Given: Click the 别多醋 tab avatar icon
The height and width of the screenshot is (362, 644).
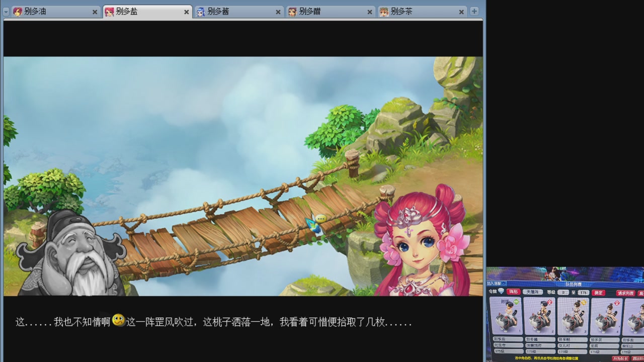Looking at the screenshot, I should click(x=292, y=12).
